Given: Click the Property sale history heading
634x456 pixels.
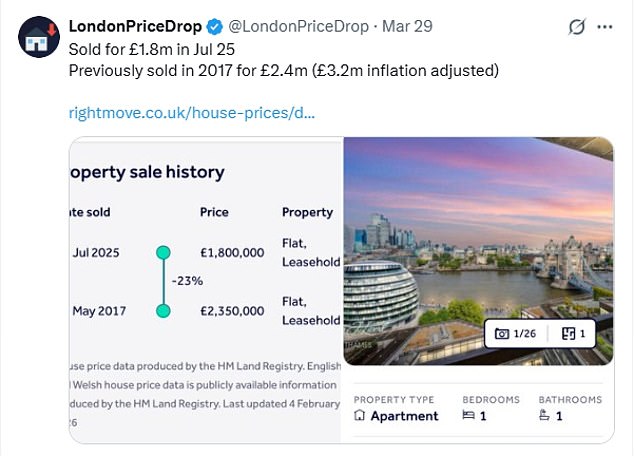Looking at the screenshot, I should point(147,172).
